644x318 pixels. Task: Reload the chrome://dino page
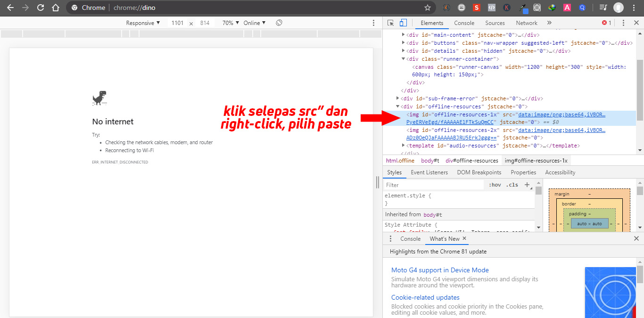[x=41, y=8]
